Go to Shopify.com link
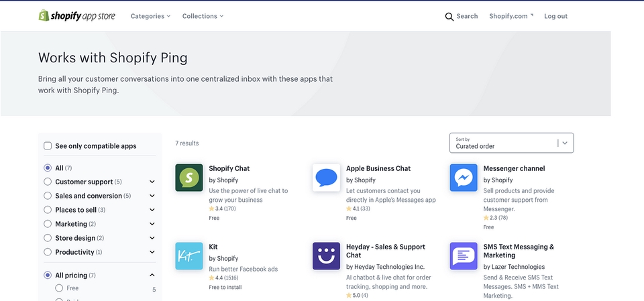644x301 pixels. [511, 16]
